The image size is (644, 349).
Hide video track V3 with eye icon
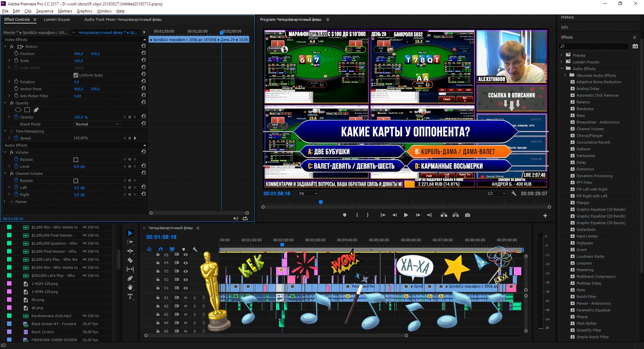point(185,271)
